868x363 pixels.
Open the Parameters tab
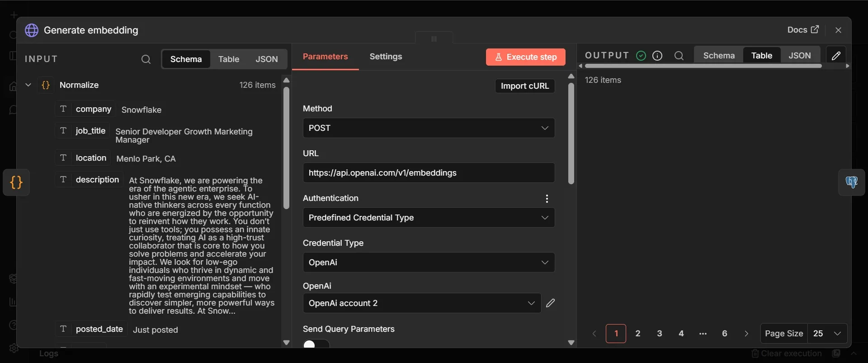[x=325, y=57]
